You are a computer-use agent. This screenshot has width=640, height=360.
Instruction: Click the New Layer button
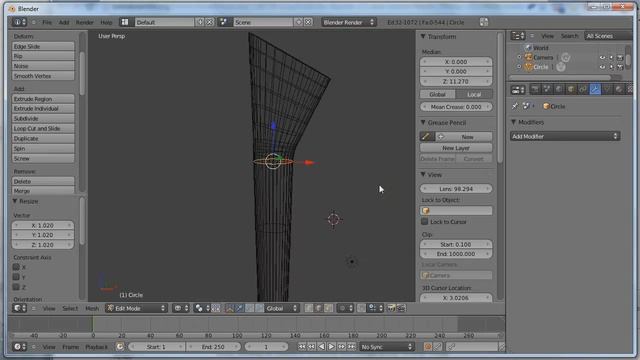456,148
